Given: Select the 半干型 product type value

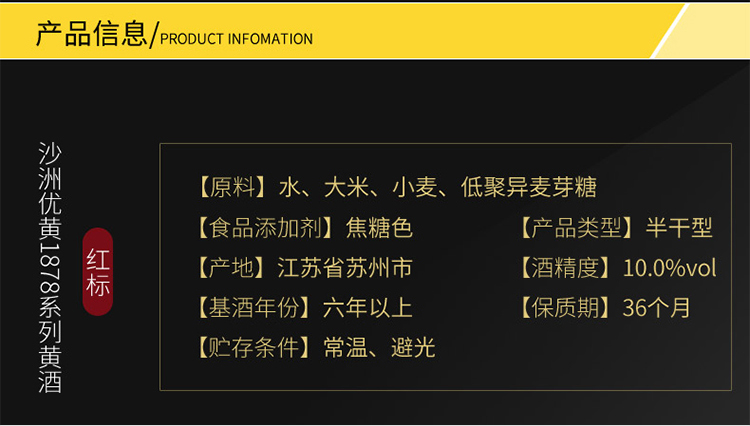Looking at the screenshot, I should [x=679, y=227].
